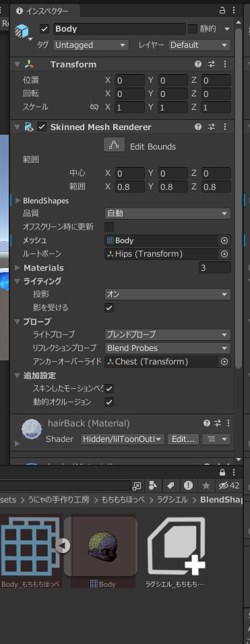Open hairBack material context menu
The image size is (250, 644).
pyautogui.click(x=228, y=423)
